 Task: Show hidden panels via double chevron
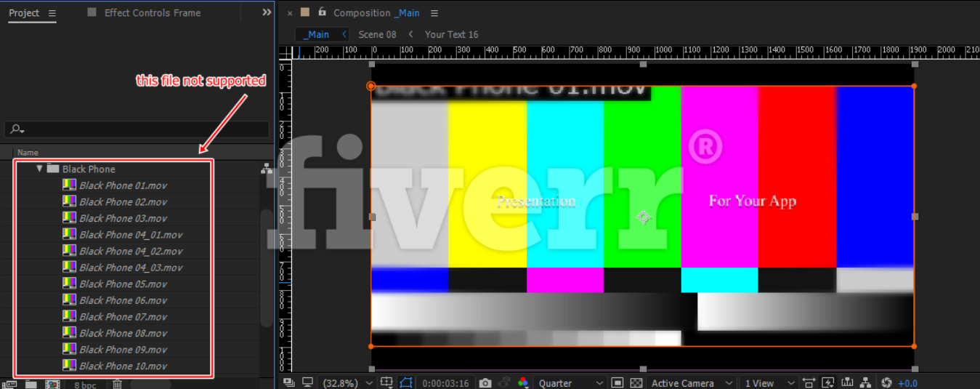click(x=267, y=12)
